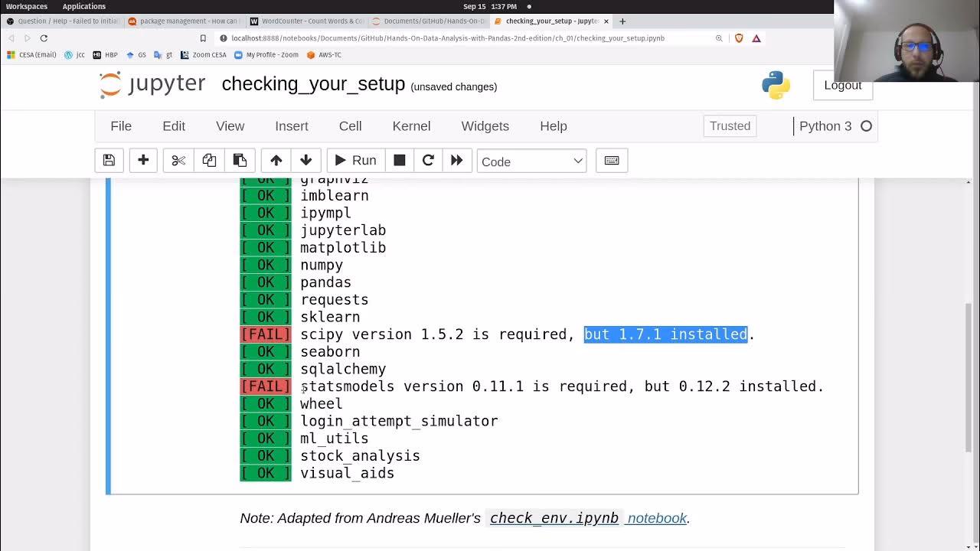This screenshot has height=551, width=980.
Task: Move the selected cell down
Action: tap(305, 160)
